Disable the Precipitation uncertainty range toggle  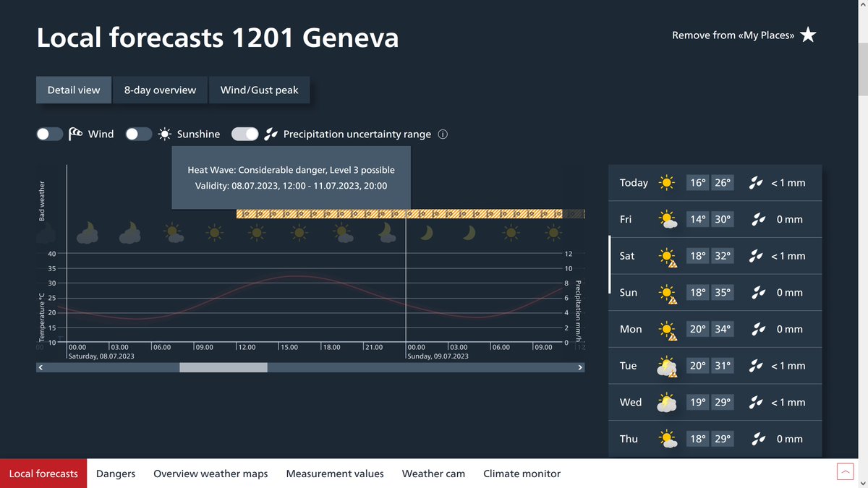(x=245, y=134)
